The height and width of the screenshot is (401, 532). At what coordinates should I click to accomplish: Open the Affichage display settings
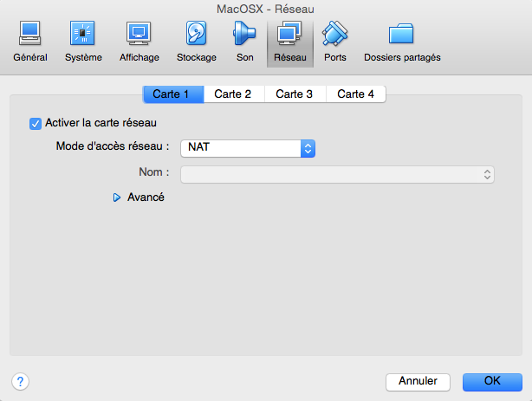tap(139, 42)
